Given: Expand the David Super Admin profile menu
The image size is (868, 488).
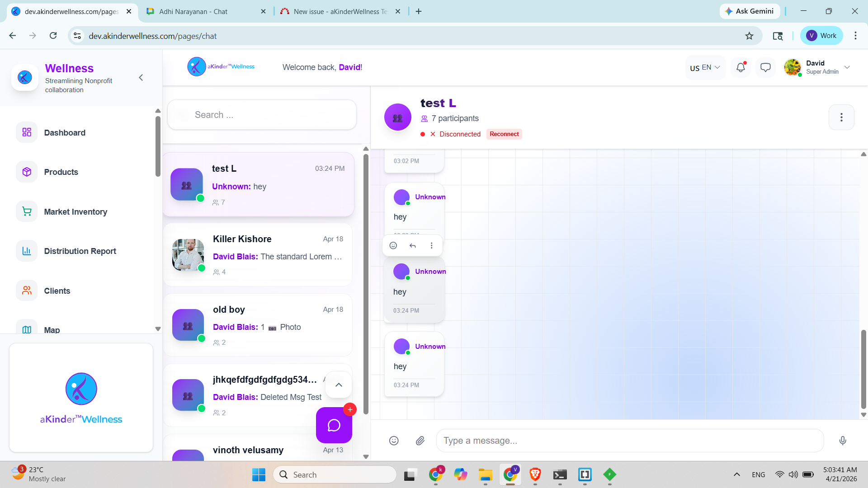Looking at the screenshot, I should 847,67.
